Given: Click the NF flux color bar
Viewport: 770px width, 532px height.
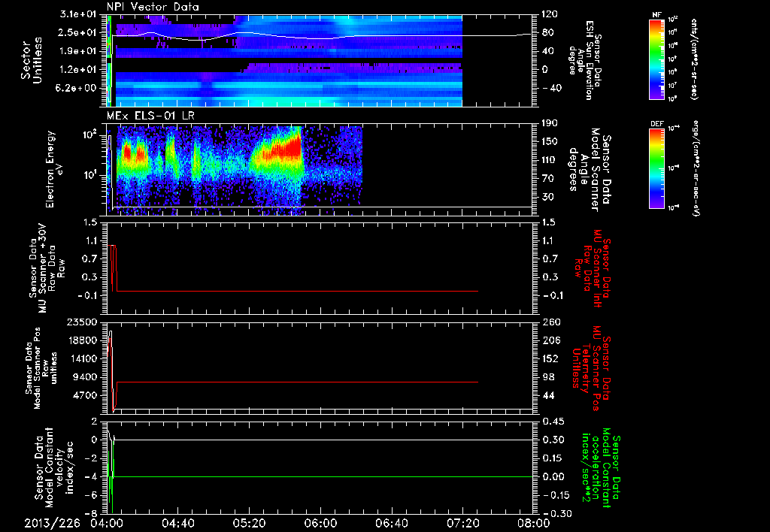Looking at the screenshot, I should pos(657,59).
